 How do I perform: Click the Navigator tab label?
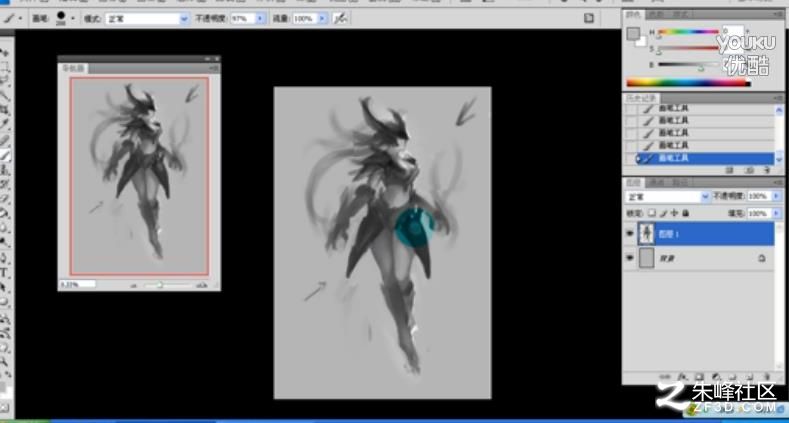(73, 67)
